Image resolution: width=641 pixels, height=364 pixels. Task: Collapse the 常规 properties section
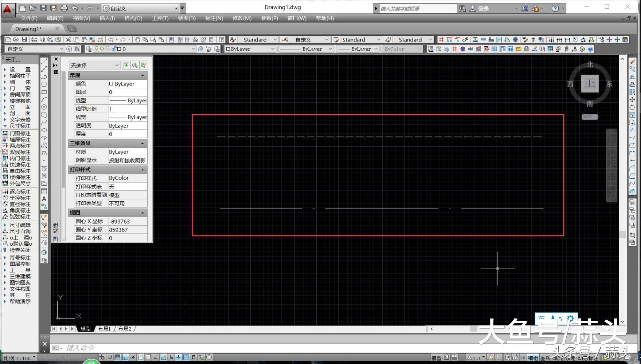(x=142, y=75)
